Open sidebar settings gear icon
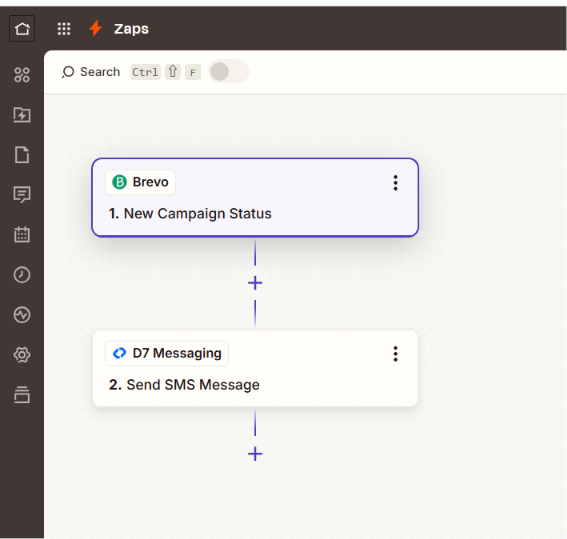567x539 pixels. [22, 355]
